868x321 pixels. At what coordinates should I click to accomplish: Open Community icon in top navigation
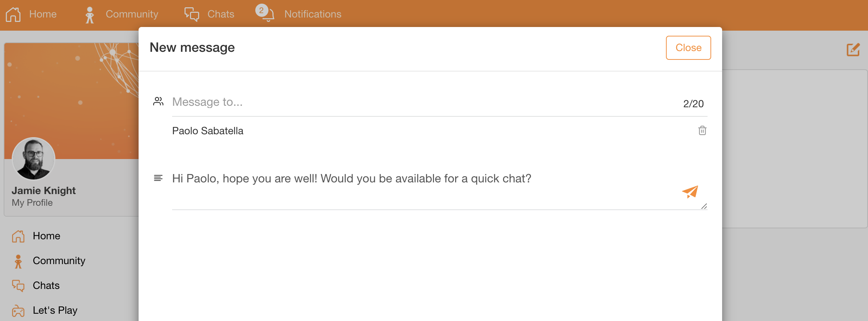coord(90,15)
